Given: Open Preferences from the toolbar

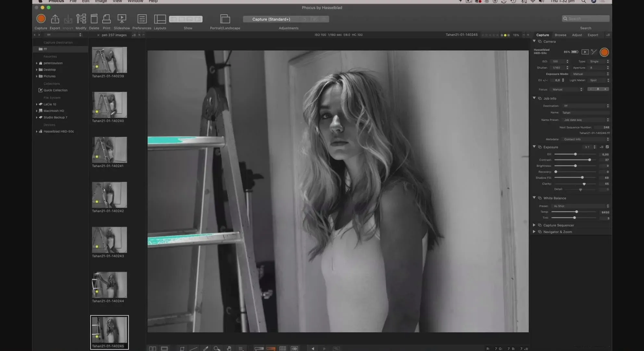Looking at the screenshot, I should point(142,19).
